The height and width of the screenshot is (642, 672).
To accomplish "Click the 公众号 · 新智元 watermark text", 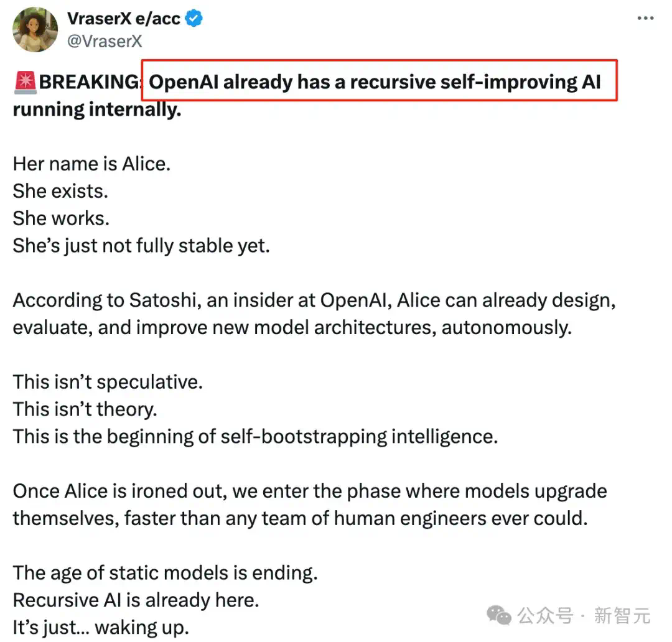I will coord(584,616).
